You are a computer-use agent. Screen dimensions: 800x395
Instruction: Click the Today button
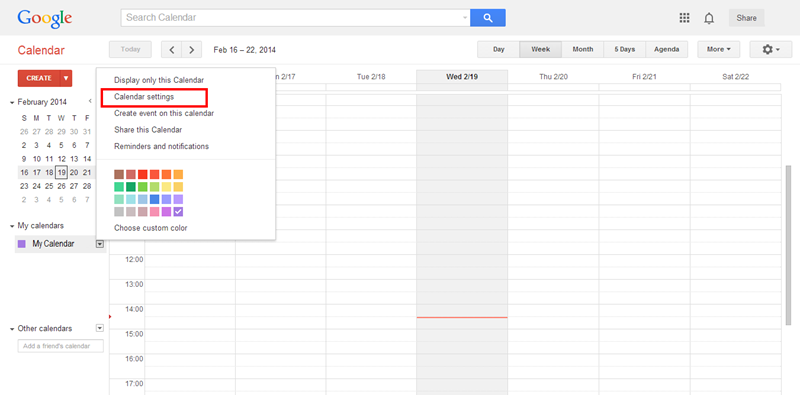click(x=130, y=50)
